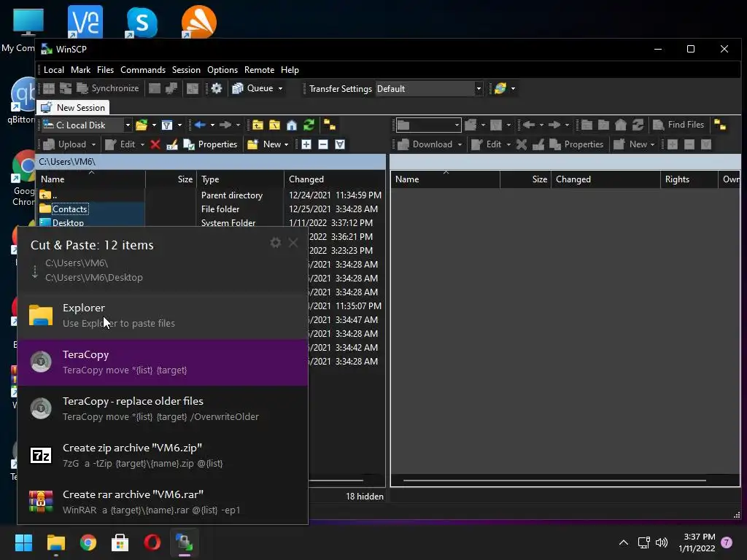The width and height of the screenshot is (747, 560).
Task: Show hidden system tray icons chevron
Action: (x=623, y=542)
